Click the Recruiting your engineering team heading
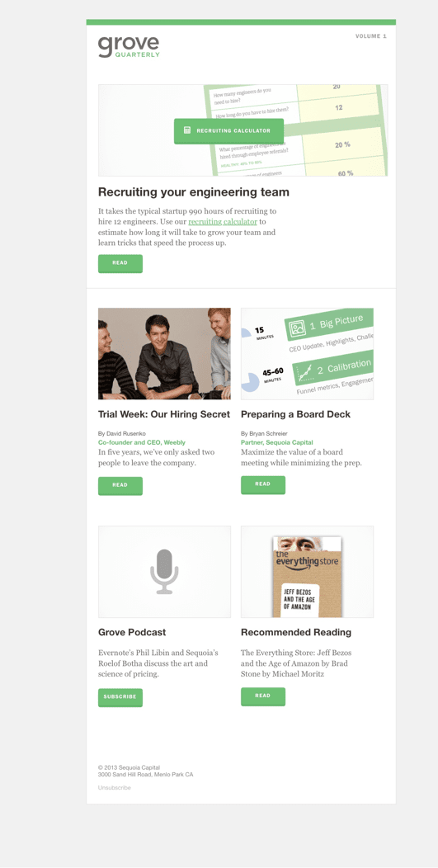 [194, 192]
